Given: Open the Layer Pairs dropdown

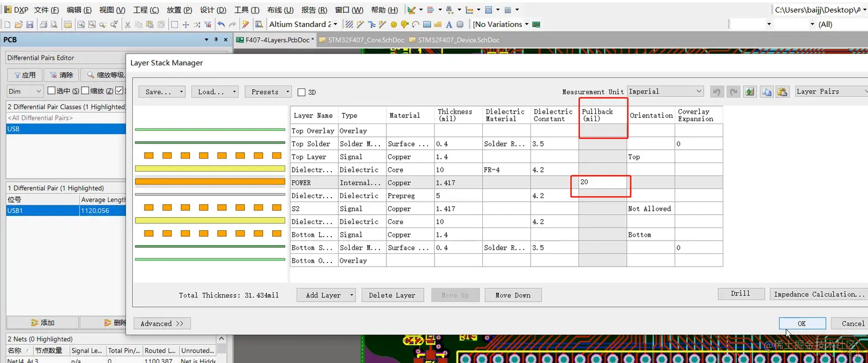Looking at the screenshot, I should (x=831, y=91).
